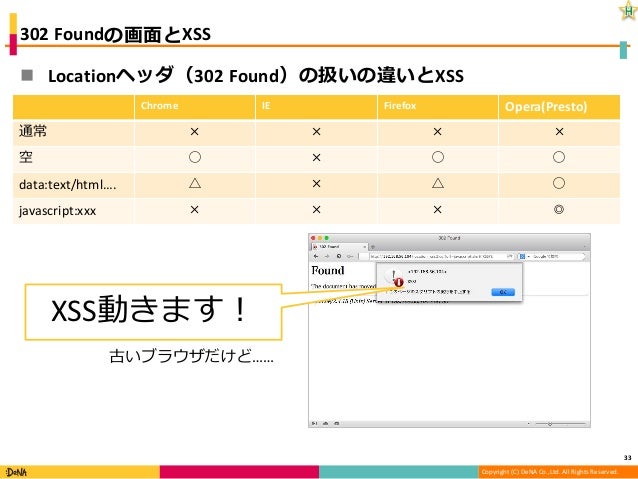Click the reload icon in Opera toolbar
638x479 pixels.
pos(339,256)
